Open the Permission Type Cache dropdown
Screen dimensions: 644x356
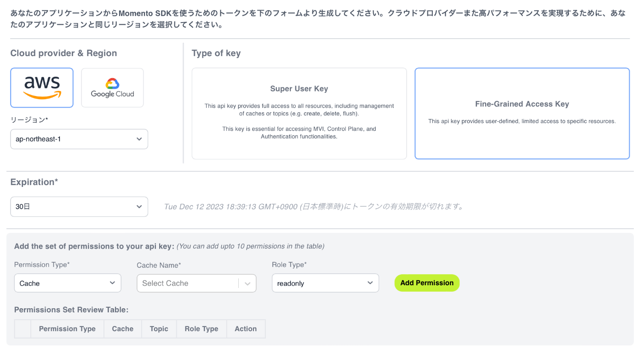tap(68, 283)
